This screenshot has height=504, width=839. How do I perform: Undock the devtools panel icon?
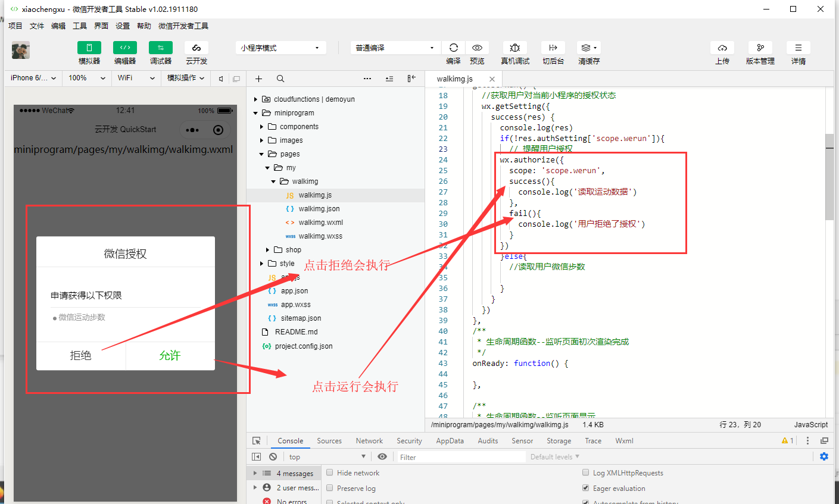pyautogui.click(x=824, y=441)
